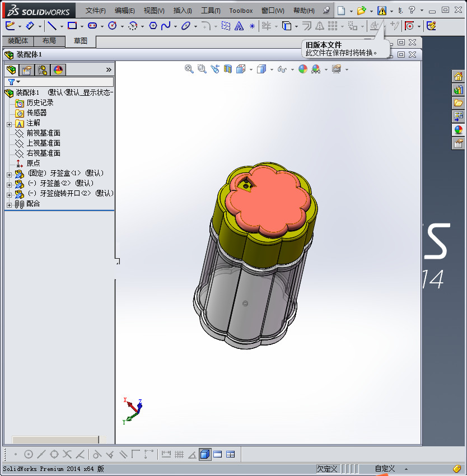This screenshot has width=467, height=476.
Task: Open the Toolbox menu
Action: click(241, 11)
